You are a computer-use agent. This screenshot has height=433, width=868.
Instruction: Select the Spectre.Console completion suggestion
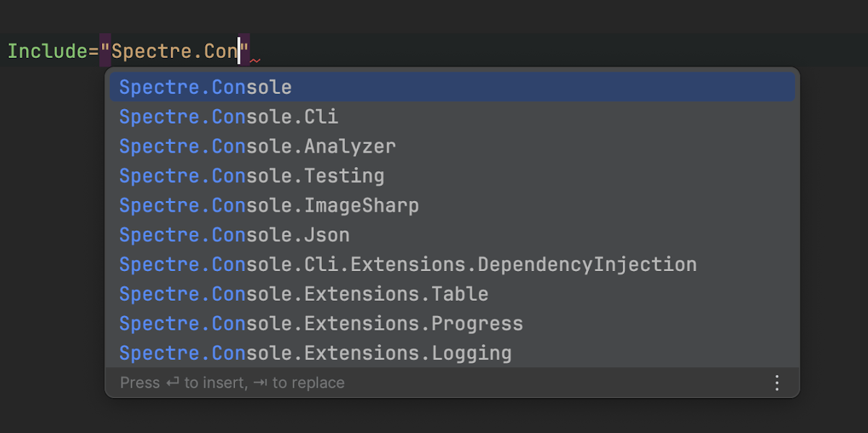[x=205, y=87]
